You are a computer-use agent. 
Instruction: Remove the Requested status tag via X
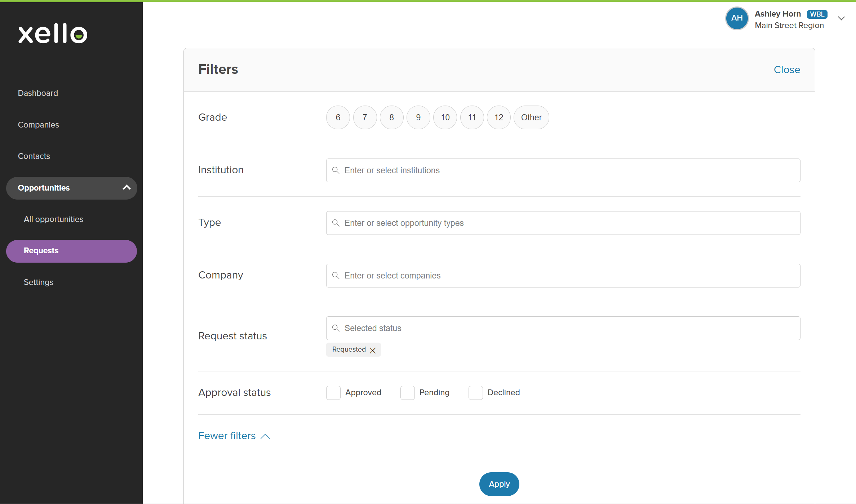[x=373, y=350]
